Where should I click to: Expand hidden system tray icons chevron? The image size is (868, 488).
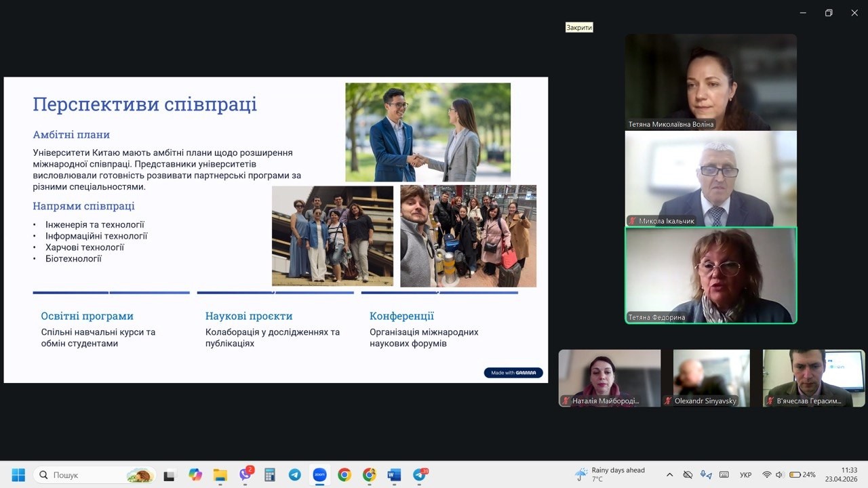670,474
